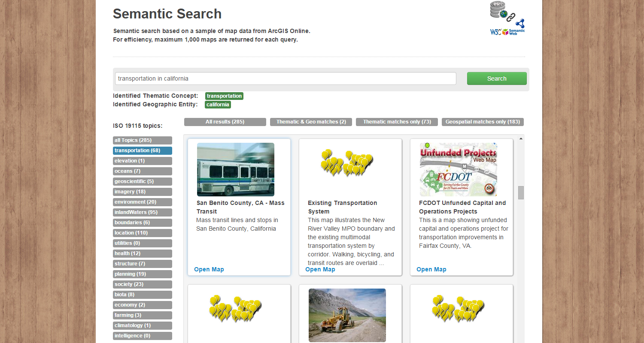Switch to All results (285) tab
644x343 pixels.
click(x=225, y=122)
